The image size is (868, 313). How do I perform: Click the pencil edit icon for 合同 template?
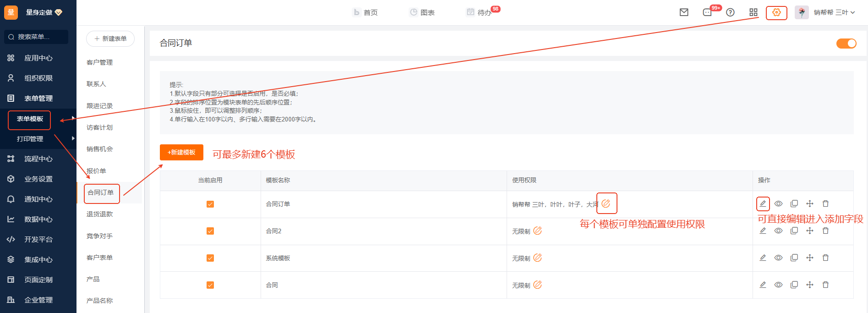click(763, 285)
